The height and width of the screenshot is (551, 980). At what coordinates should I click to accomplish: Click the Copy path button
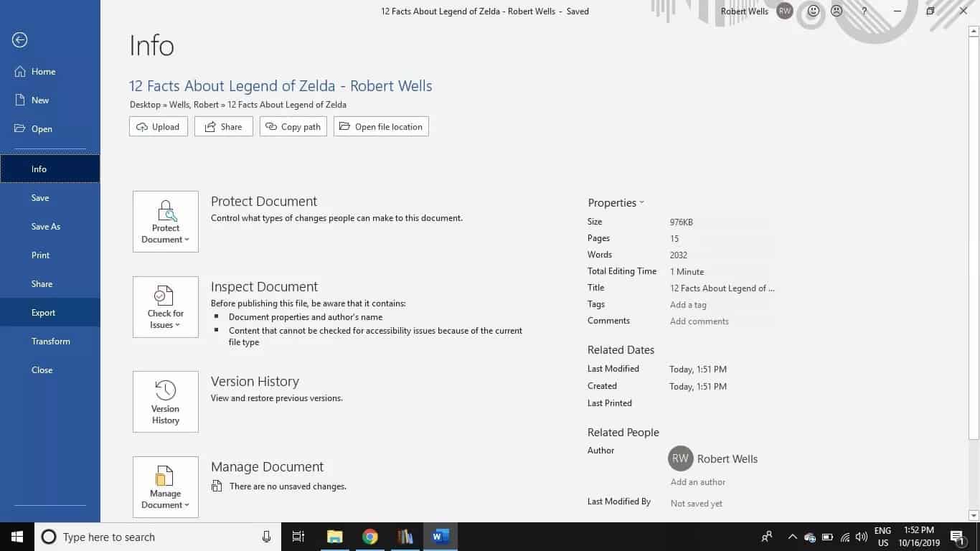coord(293,127)
